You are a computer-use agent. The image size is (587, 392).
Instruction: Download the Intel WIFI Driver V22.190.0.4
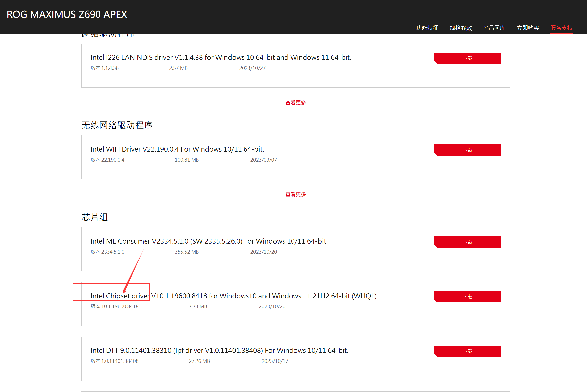[x=467, y=150]
